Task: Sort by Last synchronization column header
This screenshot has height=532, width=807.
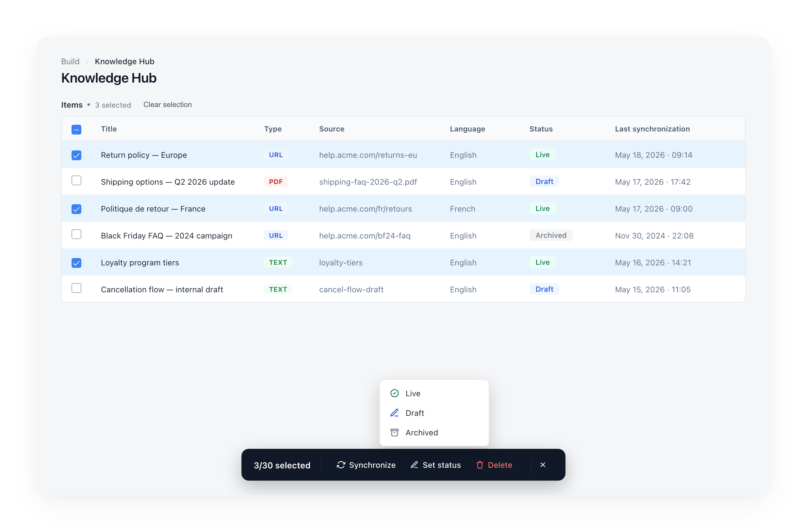Action: pos(652,129)
